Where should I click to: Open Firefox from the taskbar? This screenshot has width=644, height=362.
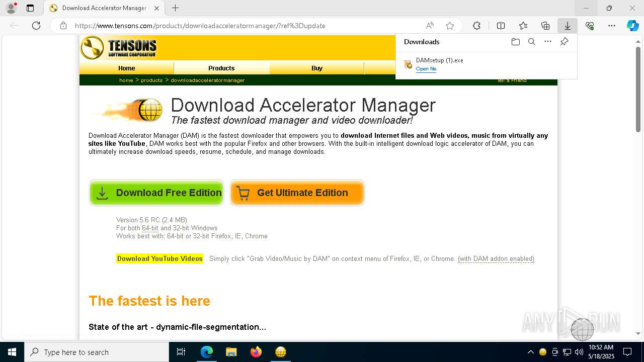(x=256, y=352)
